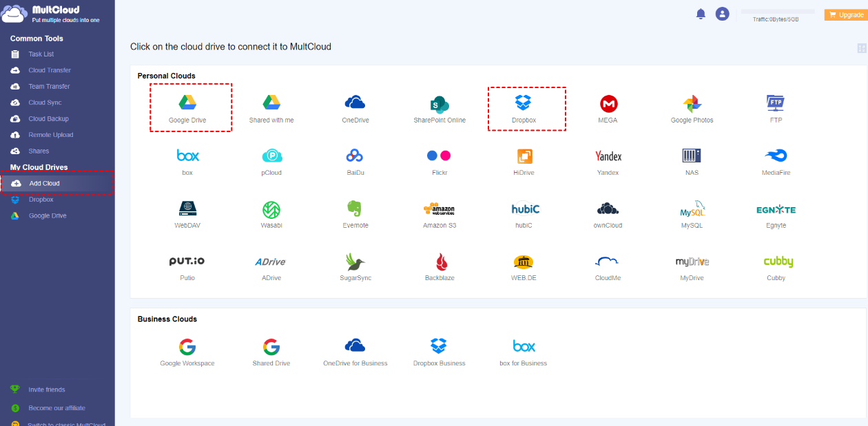868x426 pixels.
Task: Add Cubby cloud
Action: [x=776, y=268]
